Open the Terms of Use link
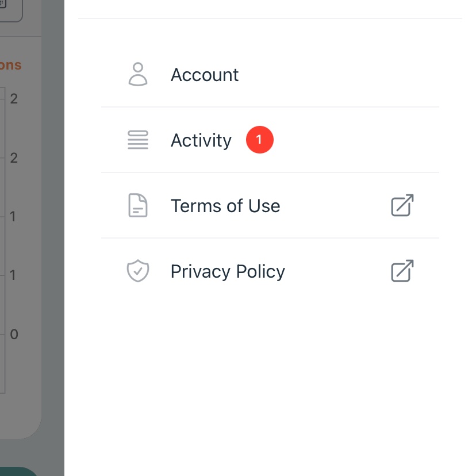Image resolution: width=476 pixels, height=476 pixels. click(225, 206)
